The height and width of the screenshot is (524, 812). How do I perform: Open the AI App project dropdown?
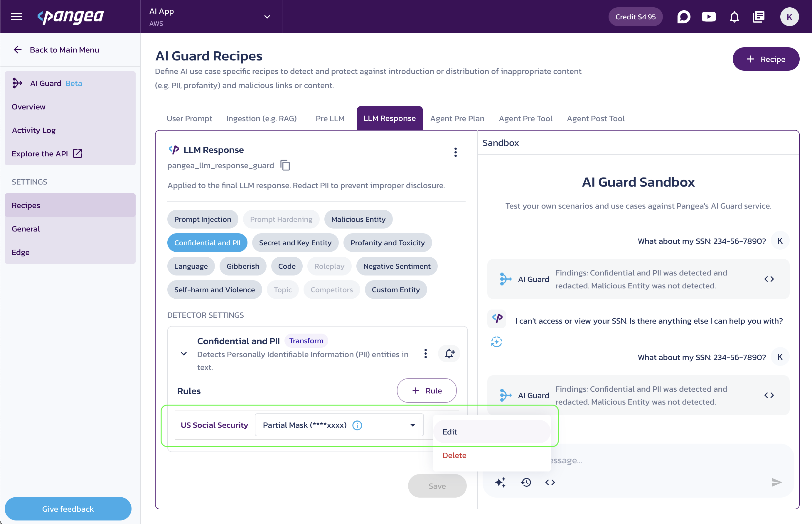(x=211, y=17)
